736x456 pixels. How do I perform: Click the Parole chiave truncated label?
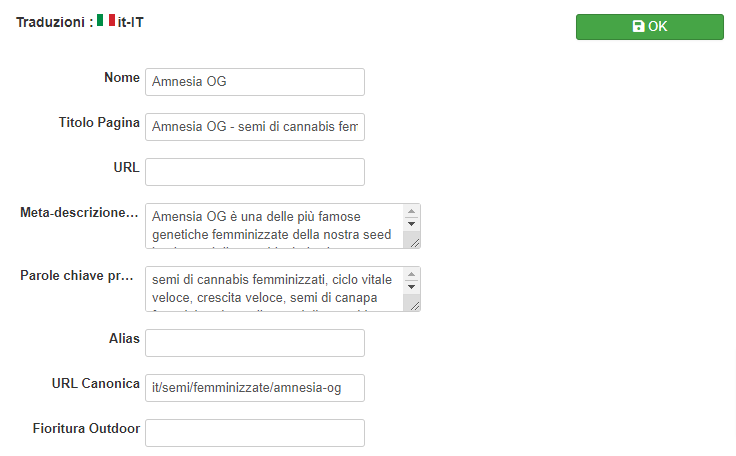pos(77,276)
